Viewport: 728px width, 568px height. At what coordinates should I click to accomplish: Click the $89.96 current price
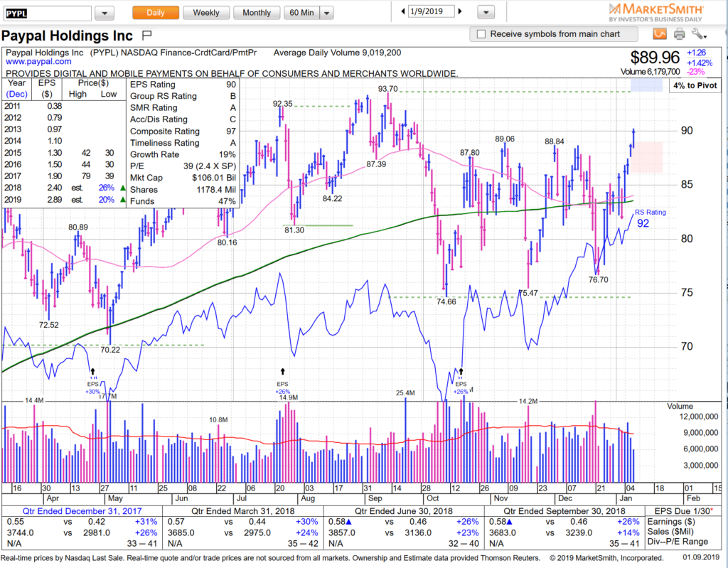655,57
